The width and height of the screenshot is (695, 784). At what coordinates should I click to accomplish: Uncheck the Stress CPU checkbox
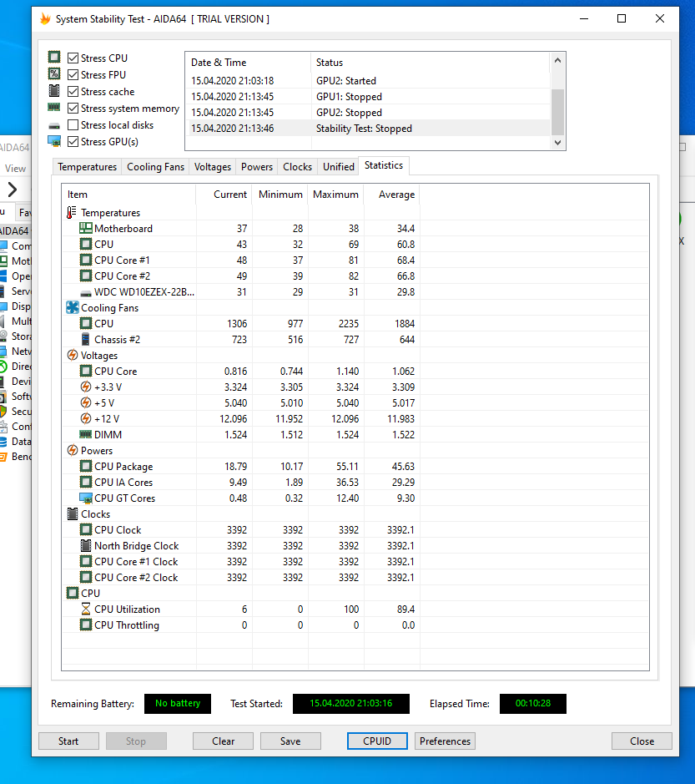coord(73,58)
